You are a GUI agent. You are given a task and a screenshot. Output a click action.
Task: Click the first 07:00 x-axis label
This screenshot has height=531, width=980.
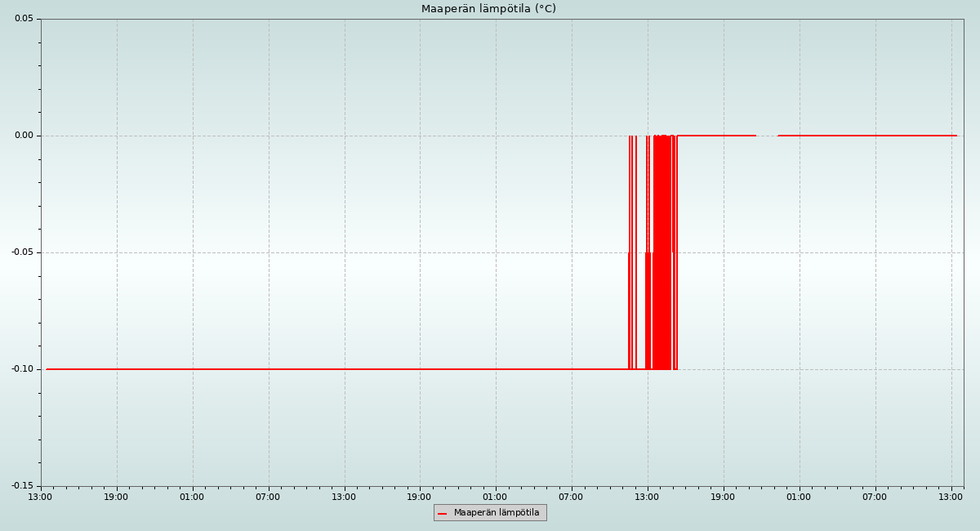pyautogui.click(x=268, y=497)
